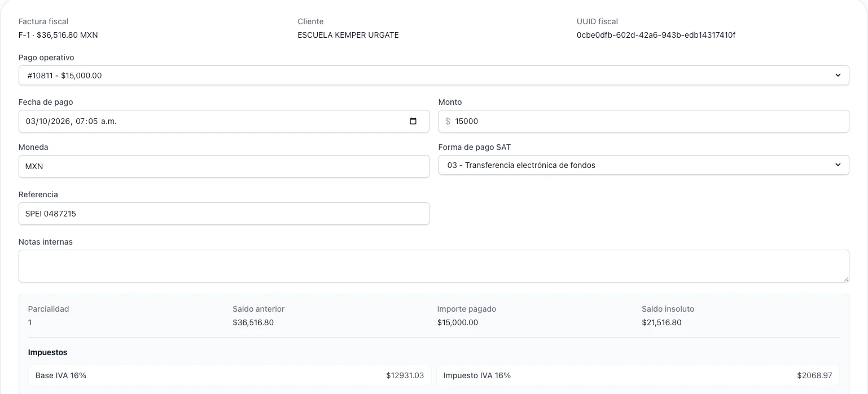This screenshot has width=868, height=394.
Task: Click the Referencia field with SPEI 0487215
Action: (223, 214)
